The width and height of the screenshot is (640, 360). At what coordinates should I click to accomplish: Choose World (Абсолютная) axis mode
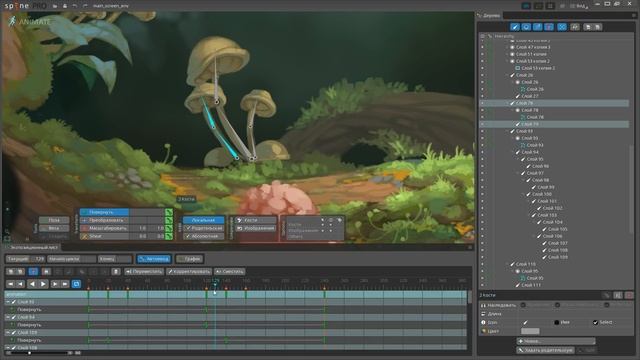(204, 236)
